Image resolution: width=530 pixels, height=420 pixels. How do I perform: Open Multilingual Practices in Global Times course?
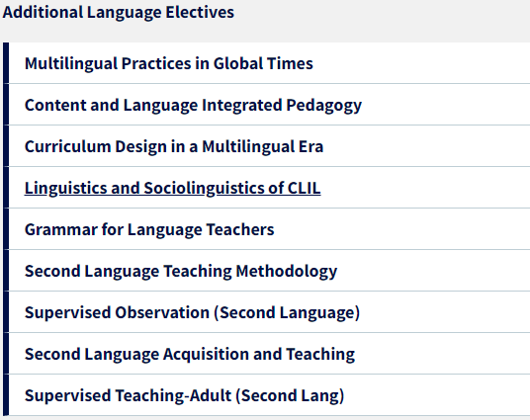tap(169, 63)
